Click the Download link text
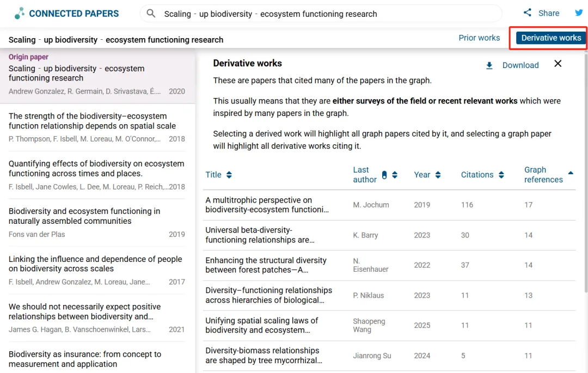The image size is (588, 373). (520, 65)
